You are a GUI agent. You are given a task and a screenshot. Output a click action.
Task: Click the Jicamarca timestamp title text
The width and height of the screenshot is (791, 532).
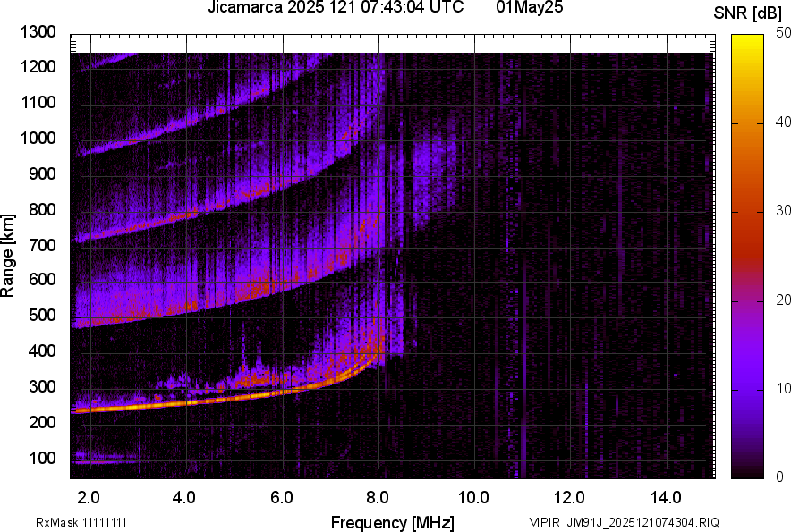coord(336,8)
